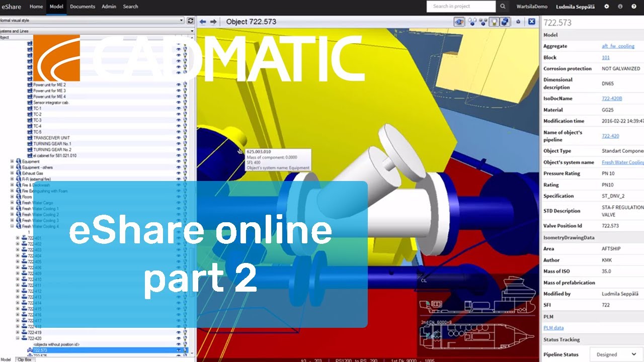
Task: Toggle visibility eye for 722-420
Action: [179, 338]
